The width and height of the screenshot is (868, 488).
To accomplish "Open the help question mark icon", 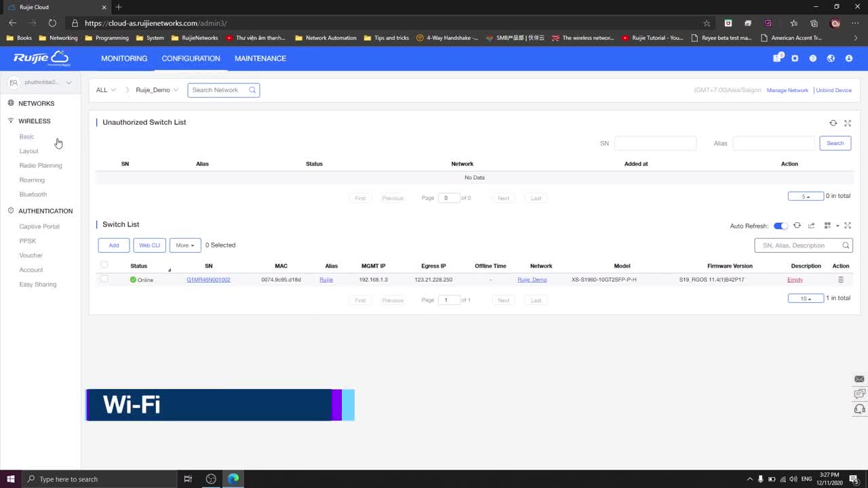I will pyautogui.click(x=812, y=58).
